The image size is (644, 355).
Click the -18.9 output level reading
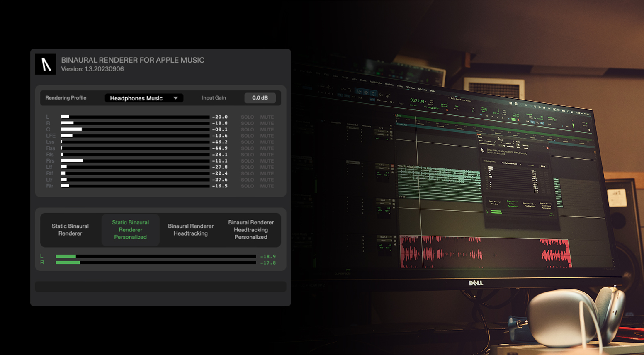268,256
